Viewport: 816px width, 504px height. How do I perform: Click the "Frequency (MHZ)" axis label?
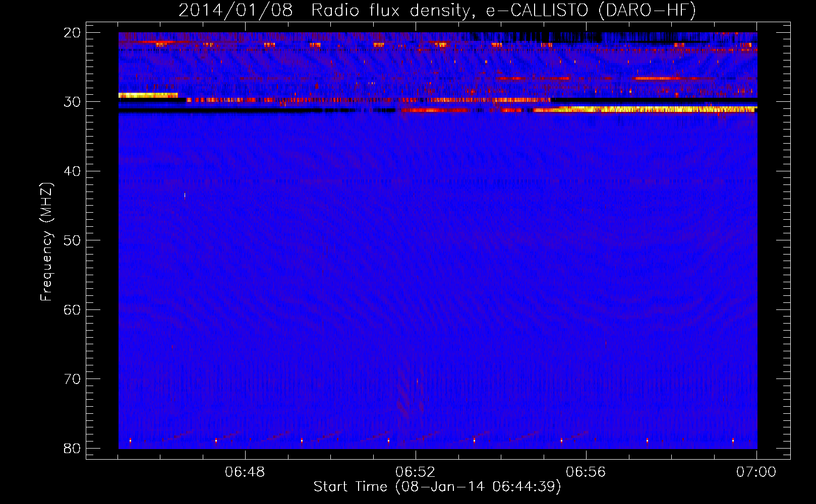46,242
